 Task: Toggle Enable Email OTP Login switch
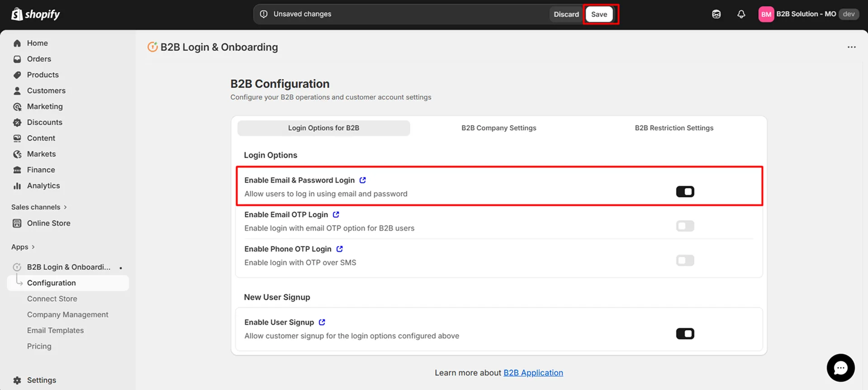685,226
